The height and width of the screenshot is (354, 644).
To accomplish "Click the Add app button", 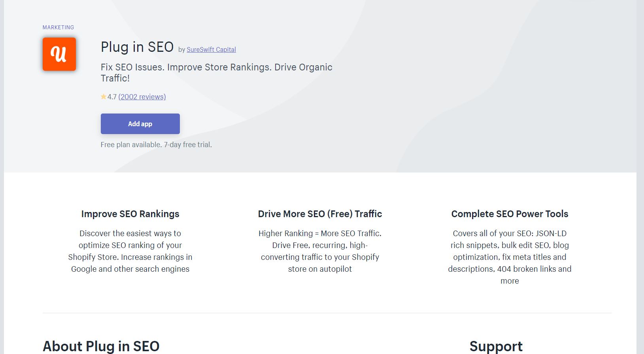I will tap(140, 124).
